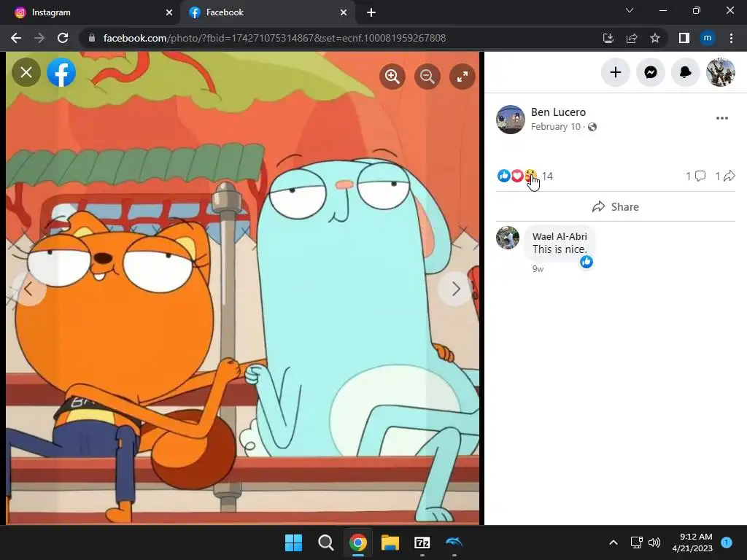Click the 9w comment timestamp
This screenshot has width=747, height=560.
pyautogui.click(x=538, y=269)
